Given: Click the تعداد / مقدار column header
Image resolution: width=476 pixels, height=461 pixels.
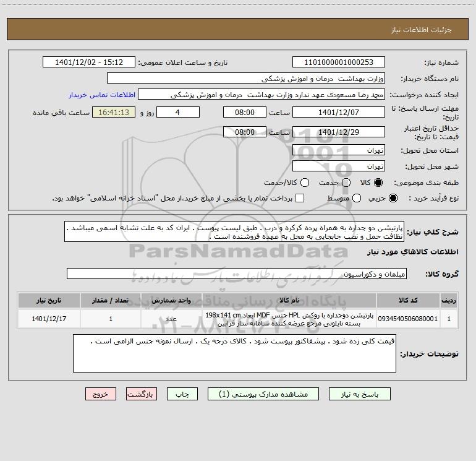Looking at the screenshot, I should click(111, 300).
